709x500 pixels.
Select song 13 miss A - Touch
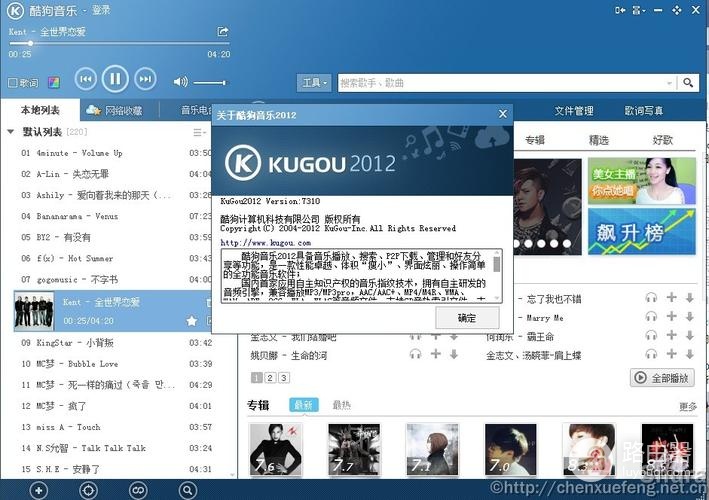tap(117, 427)
